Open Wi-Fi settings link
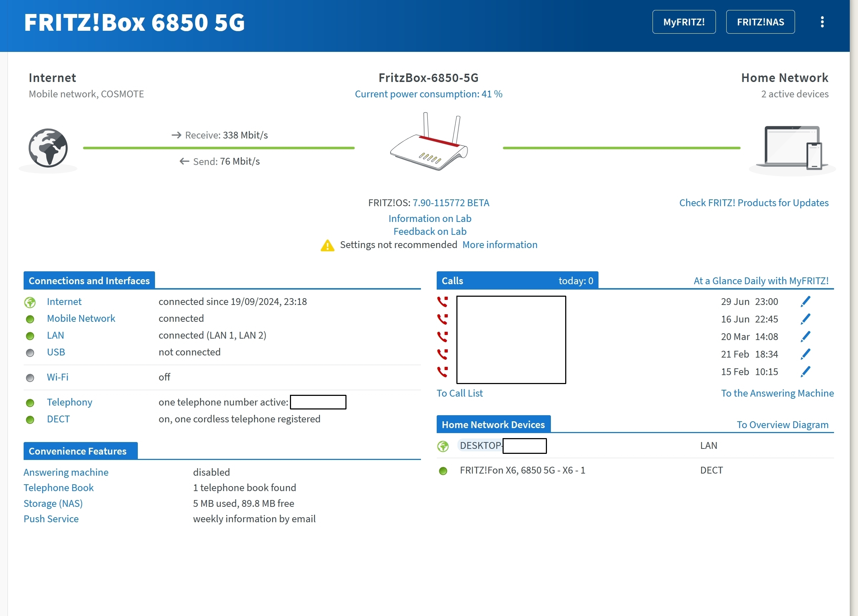 tap(58, 377)
